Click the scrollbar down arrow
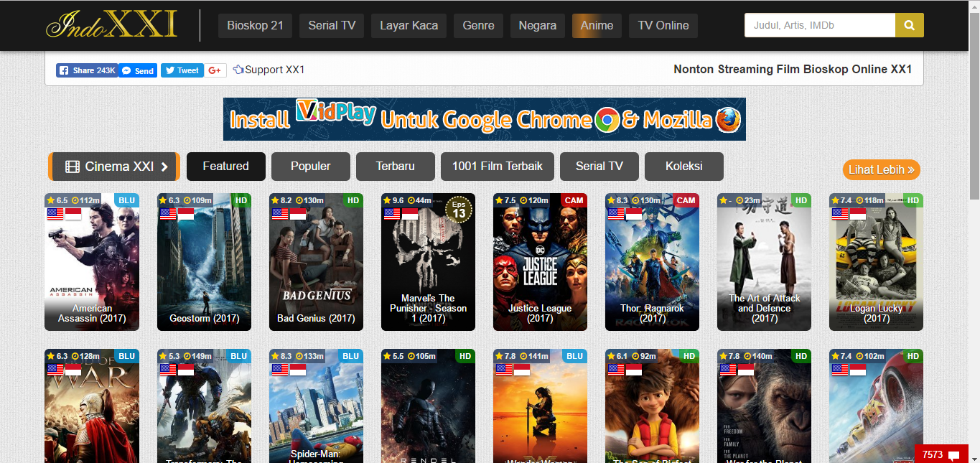980x463 pixels. click(x=974, y=457)
